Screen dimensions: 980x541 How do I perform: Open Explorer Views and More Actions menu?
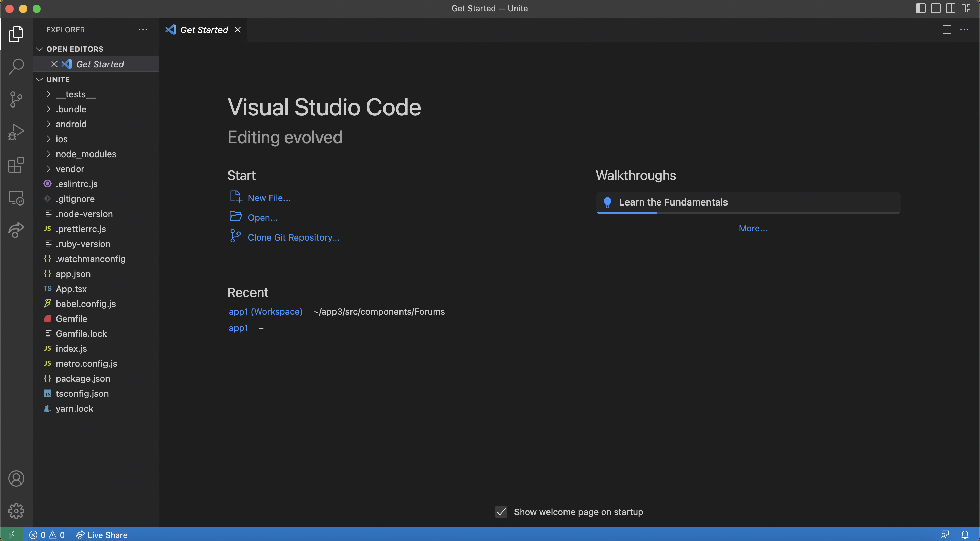pyautogui.click(x=143, y=30)
